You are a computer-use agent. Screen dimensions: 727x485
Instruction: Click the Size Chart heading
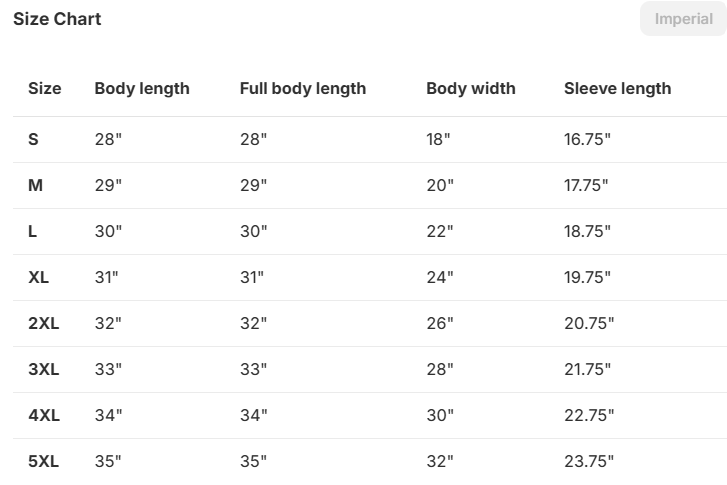57,19
